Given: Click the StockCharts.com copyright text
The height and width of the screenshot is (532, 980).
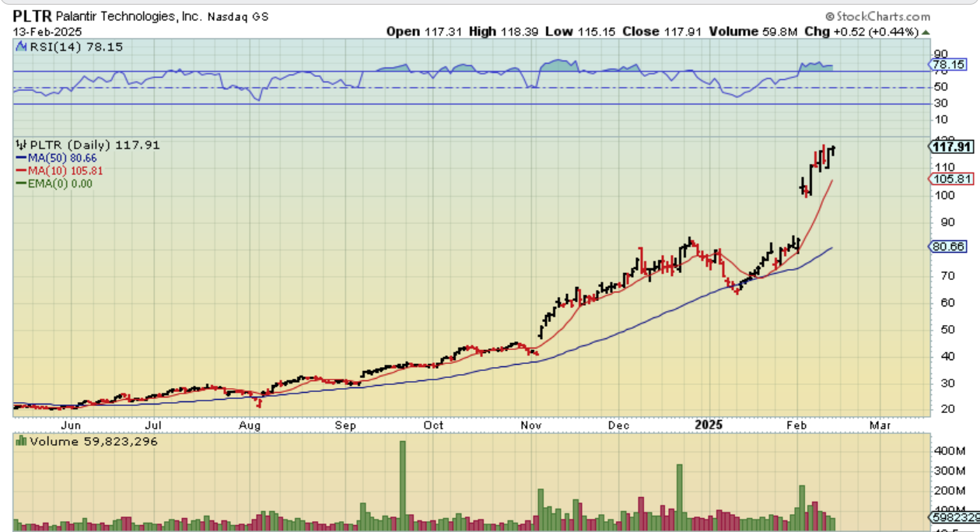Looking at the screenshot, I should coord(877,16).
